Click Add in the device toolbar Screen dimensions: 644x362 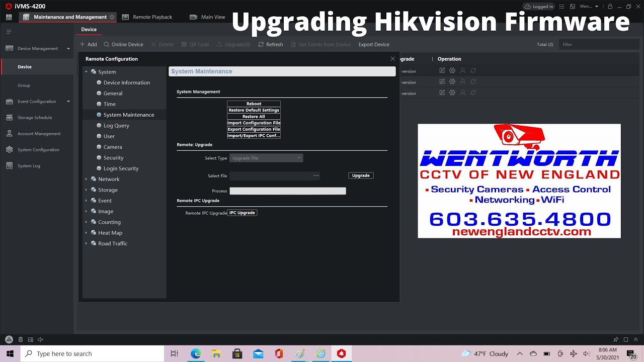[88, 44]
